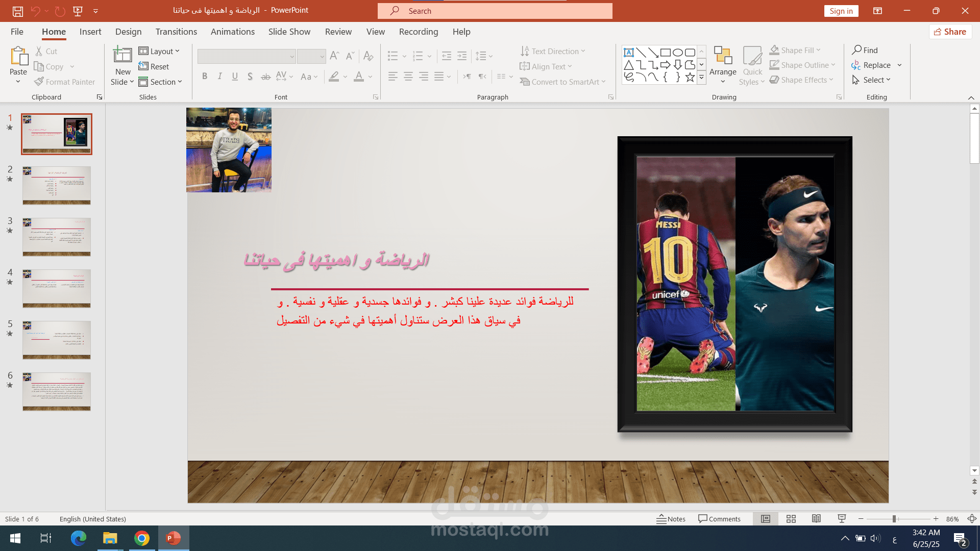The image size is (980, 551).
Task: Click Convert to SmartArt button
Action: (562, 82)
